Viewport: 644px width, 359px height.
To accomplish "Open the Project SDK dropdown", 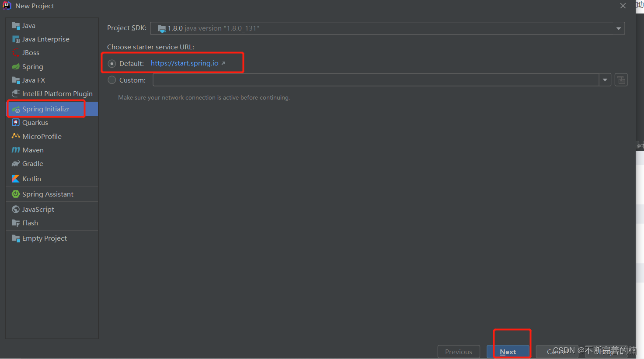I will click(x=618, y=28).
